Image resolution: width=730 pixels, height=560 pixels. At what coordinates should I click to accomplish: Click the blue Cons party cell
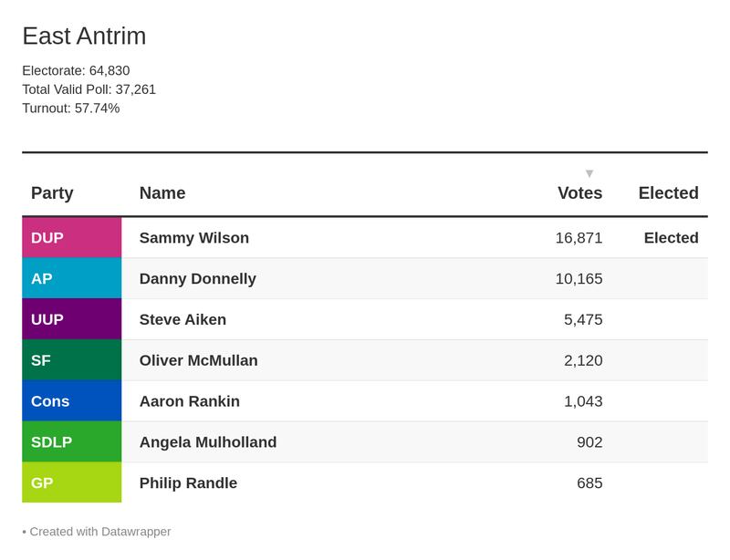click(x=71, y=401)
